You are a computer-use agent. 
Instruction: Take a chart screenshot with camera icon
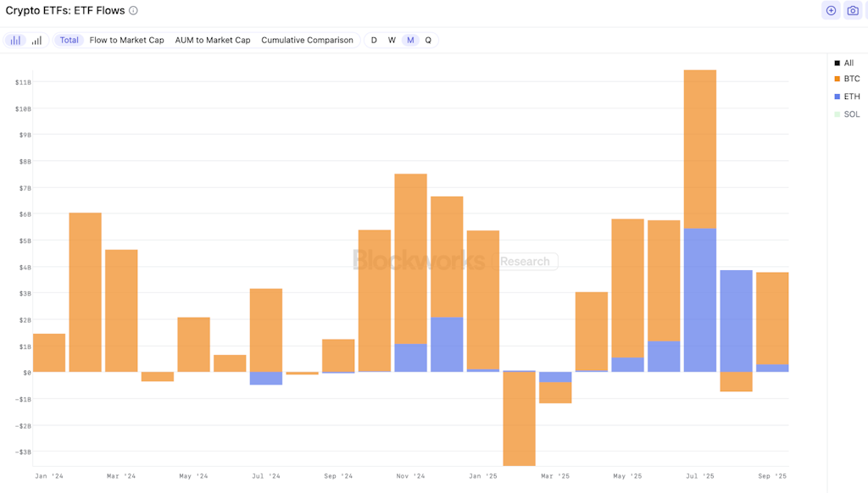[x=853, y=11]
